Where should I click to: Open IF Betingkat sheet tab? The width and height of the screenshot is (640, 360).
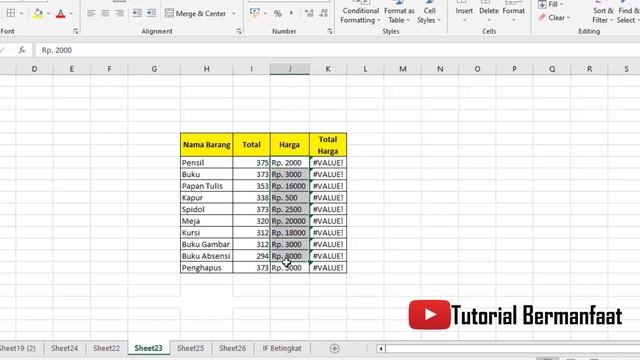tap(282, 348)
